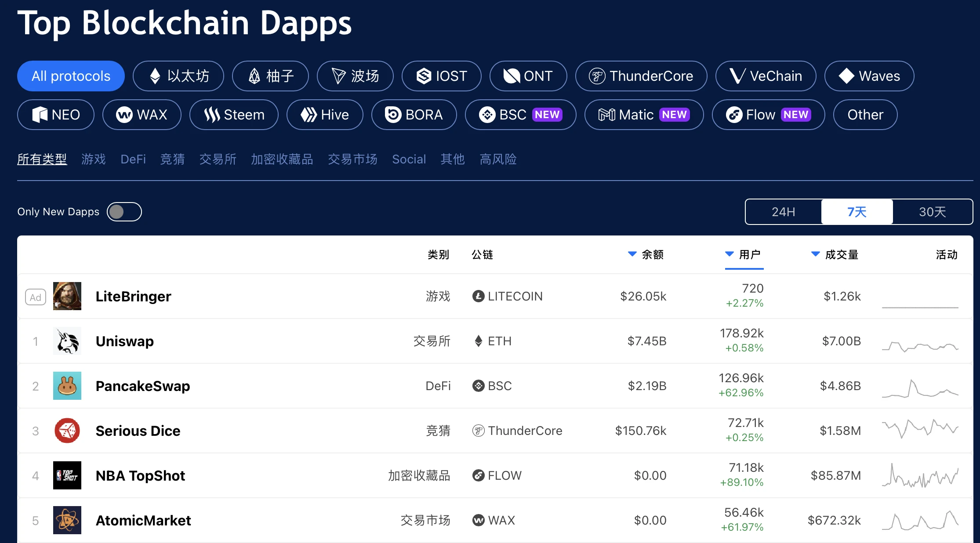
Task: Click the 公链 column header
Action: click(482, 254)
